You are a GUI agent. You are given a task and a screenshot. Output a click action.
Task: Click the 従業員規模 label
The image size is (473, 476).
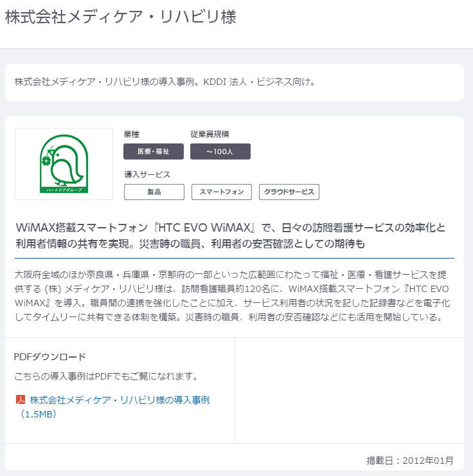coord(210,134)
